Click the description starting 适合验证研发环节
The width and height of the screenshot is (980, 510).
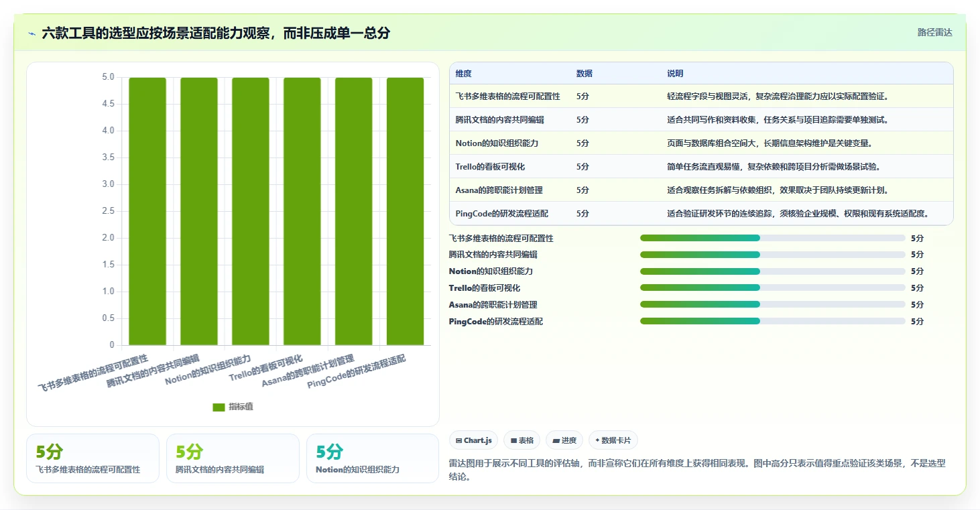pyautogui.click(x=798, y=214)
